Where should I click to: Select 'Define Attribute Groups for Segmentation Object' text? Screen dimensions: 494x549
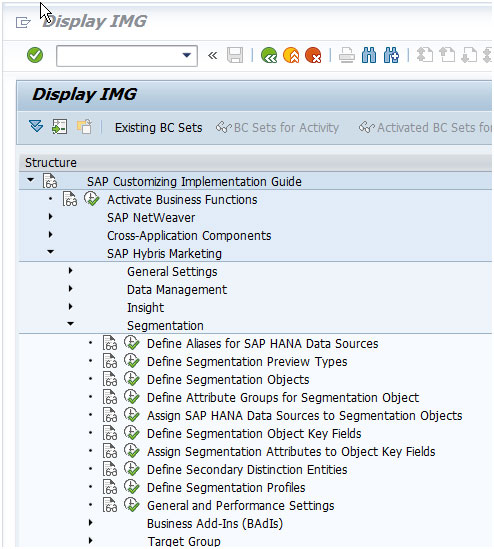(283, 398)
